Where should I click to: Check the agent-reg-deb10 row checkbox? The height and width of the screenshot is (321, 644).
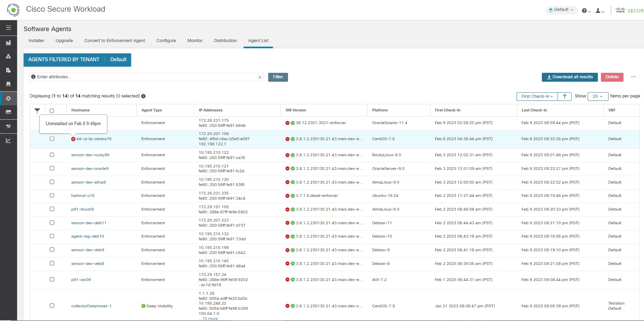pyautogui.click(x=52, y=236)
